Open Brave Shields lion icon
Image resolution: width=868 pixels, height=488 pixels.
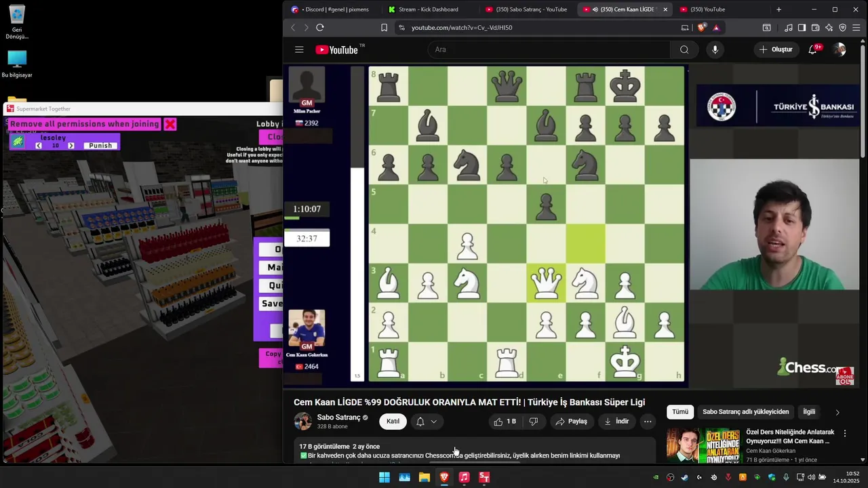click(702, 28)
